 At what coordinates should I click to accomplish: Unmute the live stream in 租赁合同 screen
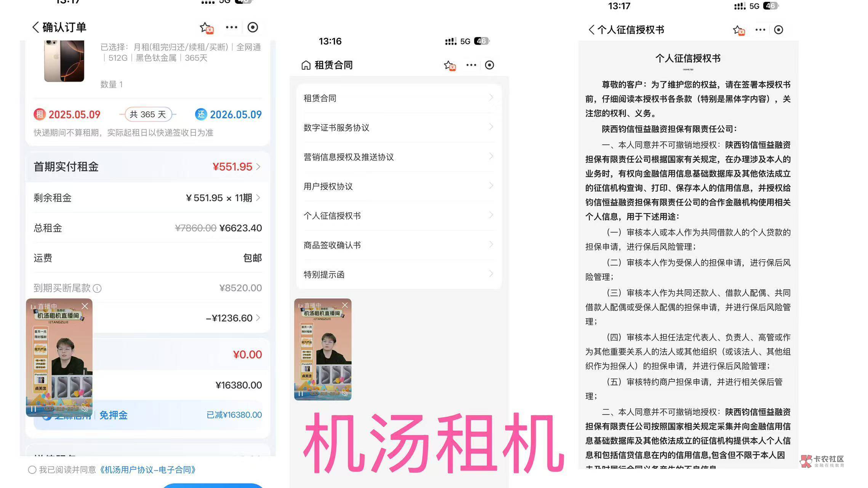point(344,393)
